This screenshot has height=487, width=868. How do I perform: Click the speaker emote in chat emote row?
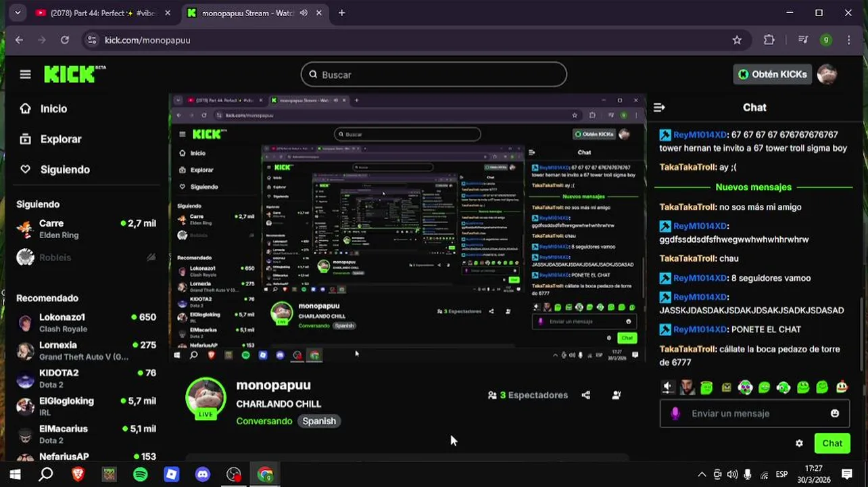tap(668, 388)
